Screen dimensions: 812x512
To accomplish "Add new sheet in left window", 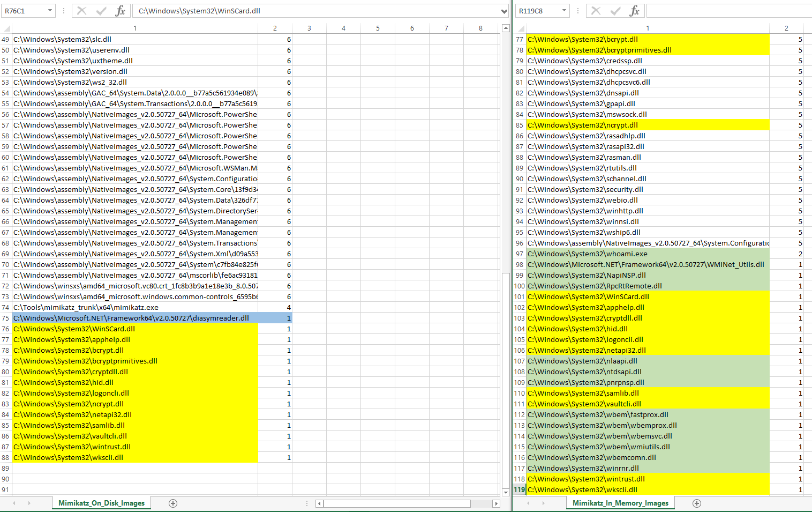I will tap(172, 503).
